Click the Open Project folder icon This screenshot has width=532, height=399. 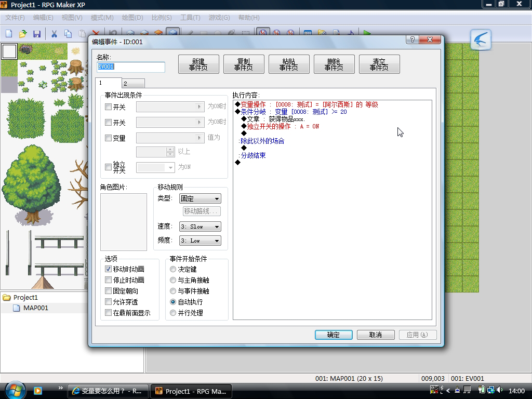coord(23,33)
